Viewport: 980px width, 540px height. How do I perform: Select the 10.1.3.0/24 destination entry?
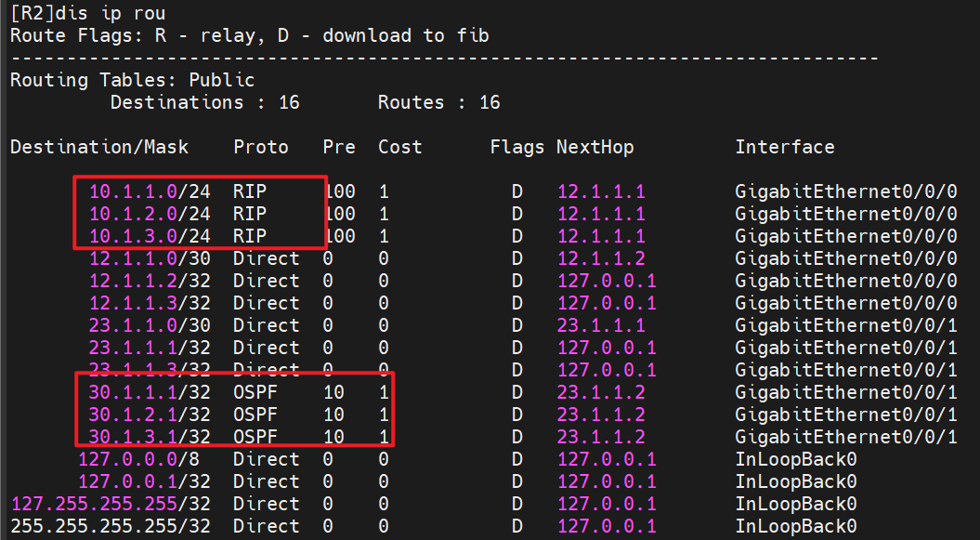click(x=144, y=236)
